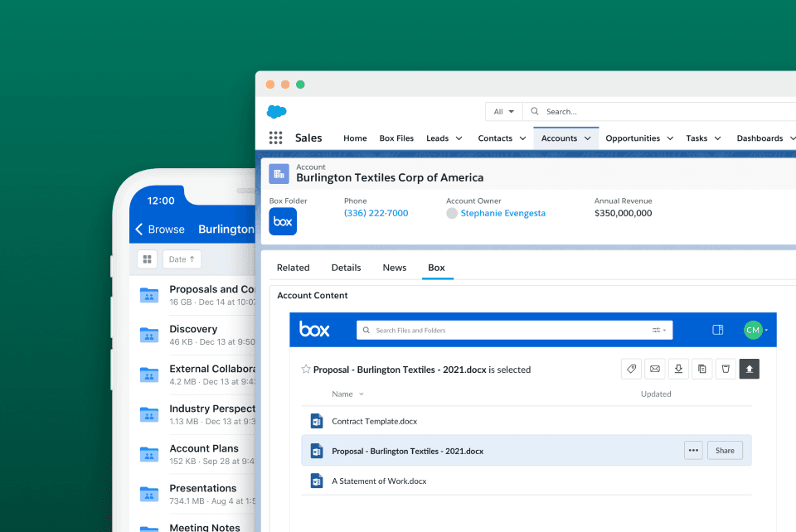This screenshot has width=796, height=532.
Task: Click the tag icon for selected file
Action: (x=631, y=369)
